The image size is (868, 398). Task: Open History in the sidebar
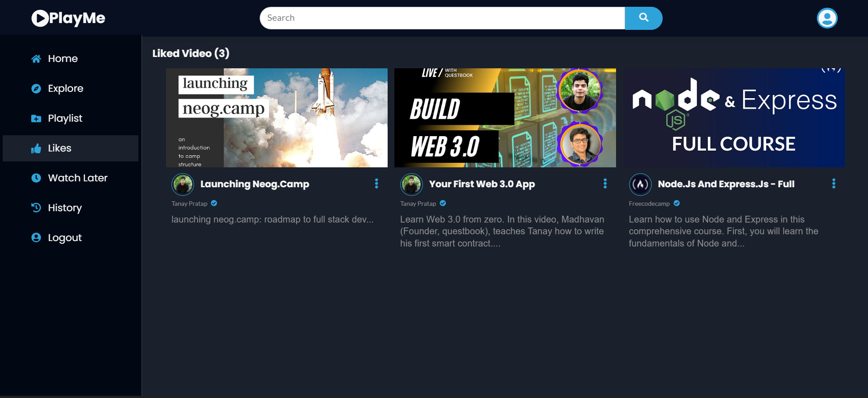pos(71,208)
